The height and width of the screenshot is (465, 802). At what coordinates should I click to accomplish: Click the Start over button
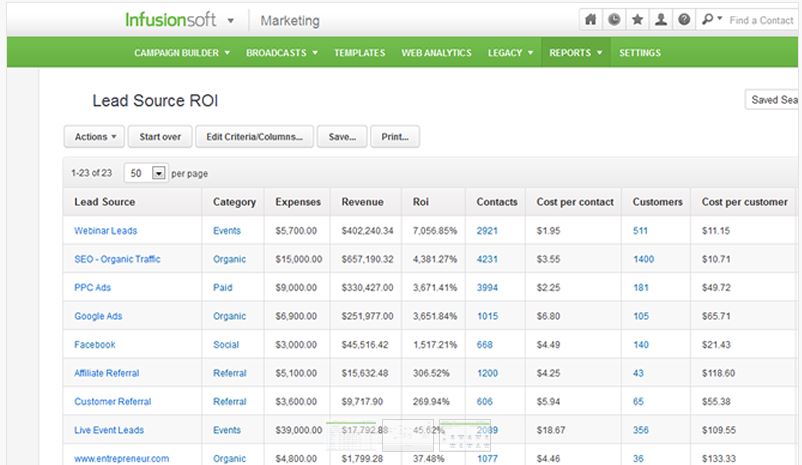[160, 137]
